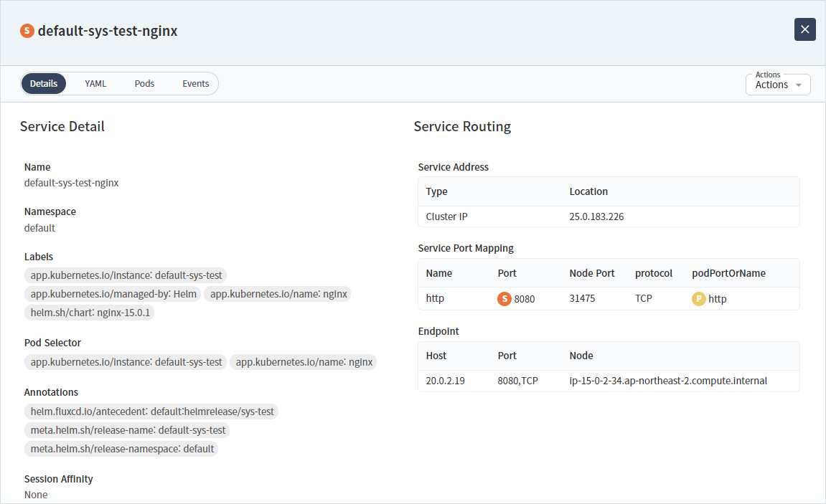
Task: Click the http name cell in Port Mapping
Action: [435, 298]
